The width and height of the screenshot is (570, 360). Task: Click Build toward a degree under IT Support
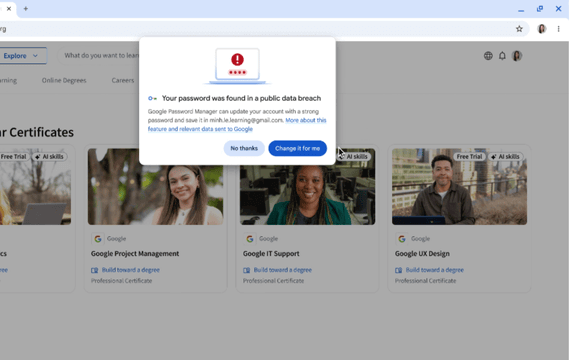pyautogui.click(x=283, y=270)
